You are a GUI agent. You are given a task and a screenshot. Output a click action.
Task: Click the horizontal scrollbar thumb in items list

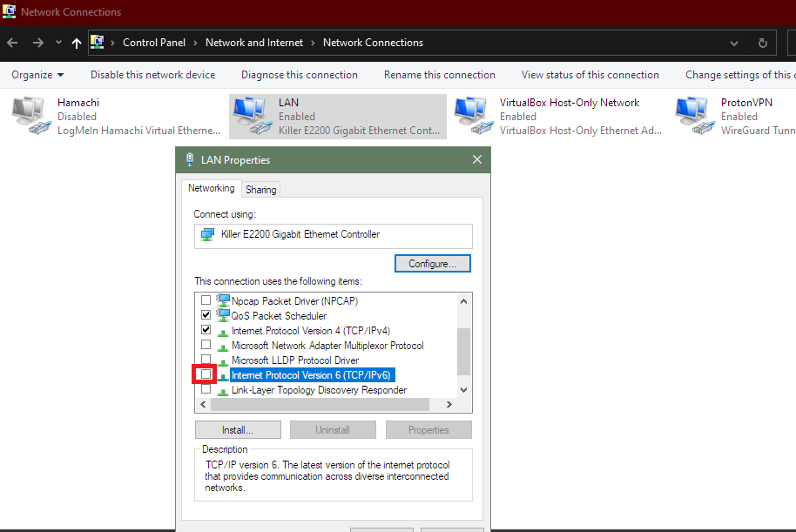click(x=320, y=405)
